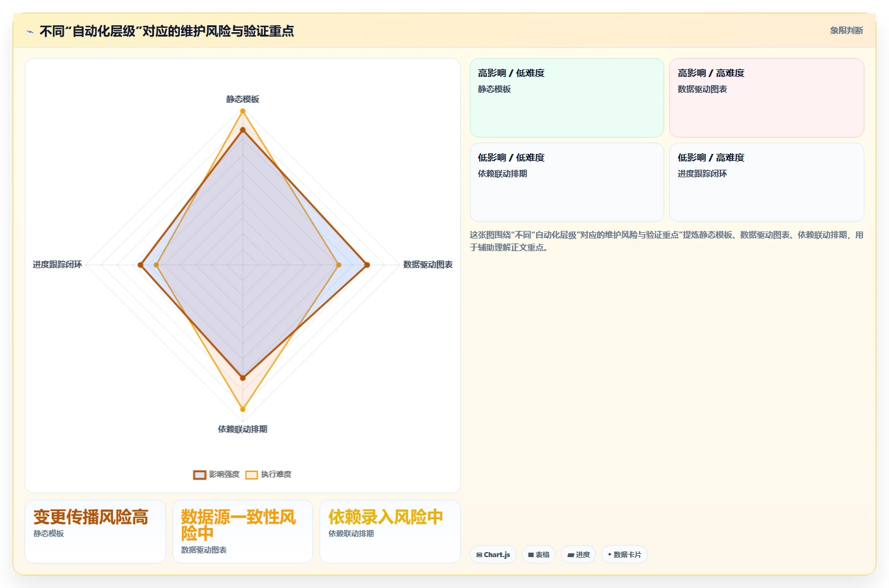Screen dimensions: 889x588
Task: Click the 进度跟踪闭环 radar axis label
Action: pyautogui.click(x=57, y=264)
